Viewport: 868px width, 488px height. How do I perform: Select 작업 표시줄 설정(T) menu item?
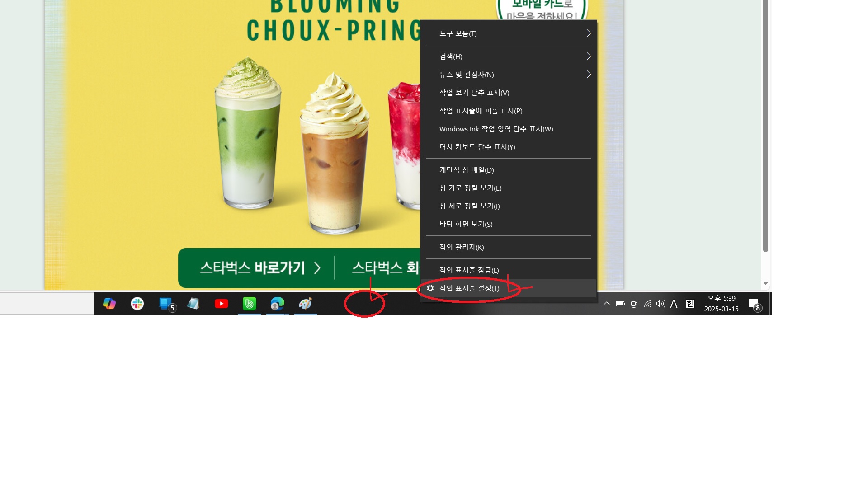(469, 288)
